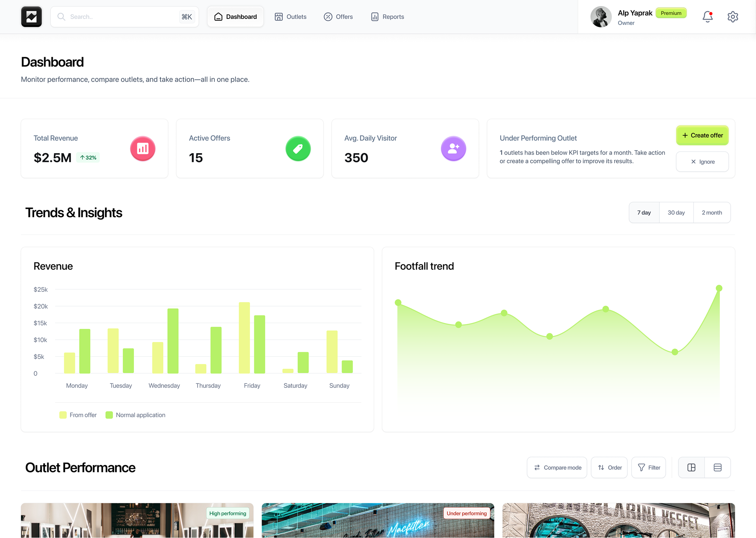Go to the Outlets tab

click(290, 17)
